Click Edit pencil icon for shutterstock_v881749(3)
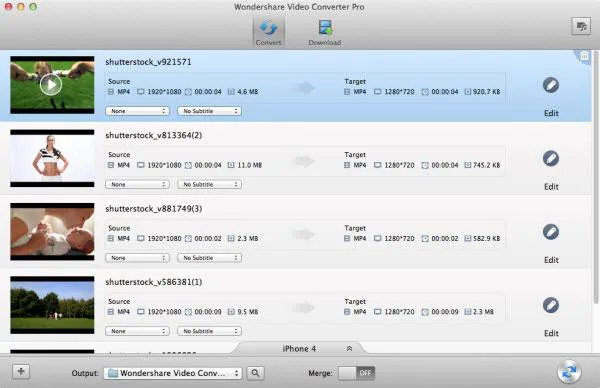The image size is (600, 388). tap(551, 232)
